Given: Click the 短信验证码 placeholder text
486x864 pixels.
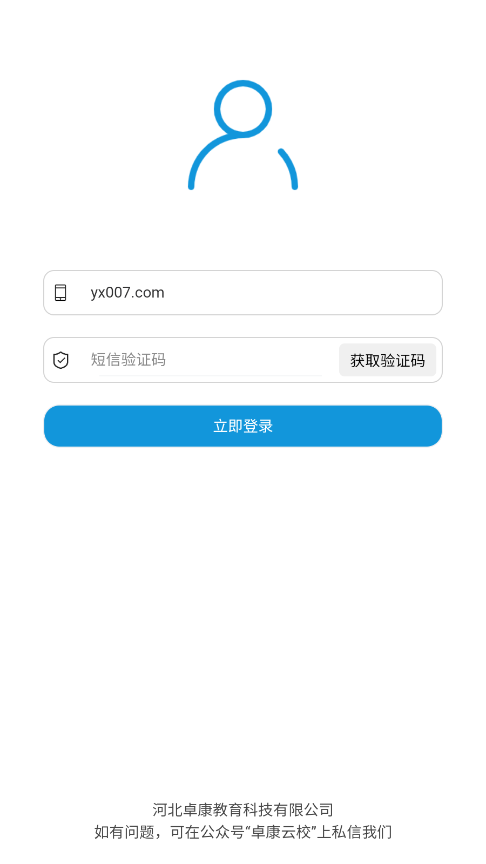Looking at the screenshot, I should point(128,360).
